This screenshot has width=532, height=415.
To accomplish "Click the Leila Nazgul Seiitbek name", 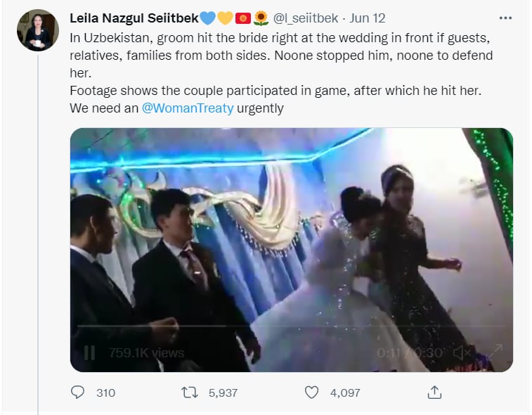I will (134, 18).
